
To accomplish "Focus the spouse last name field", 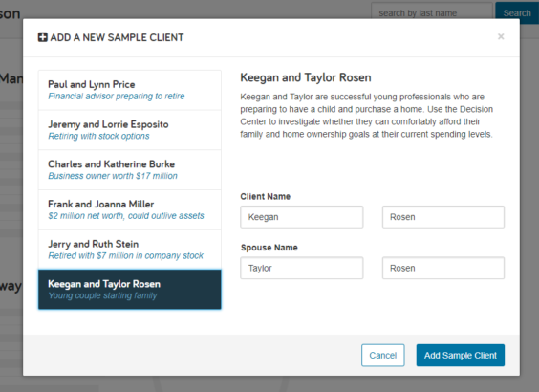I will (443, 268).
